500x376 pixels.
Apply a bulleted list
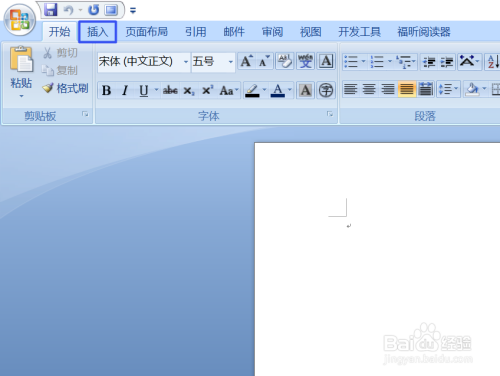[x=351, y=61]
